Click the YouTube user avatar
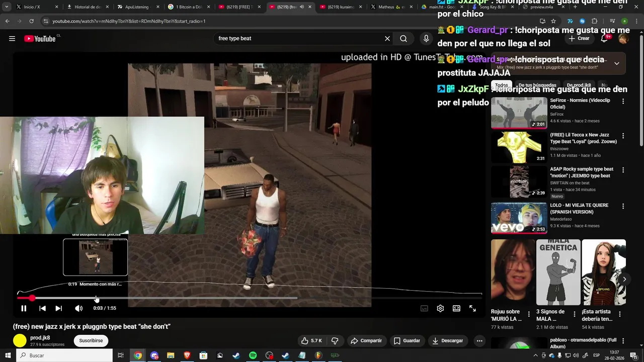 (x=623, y=39)
